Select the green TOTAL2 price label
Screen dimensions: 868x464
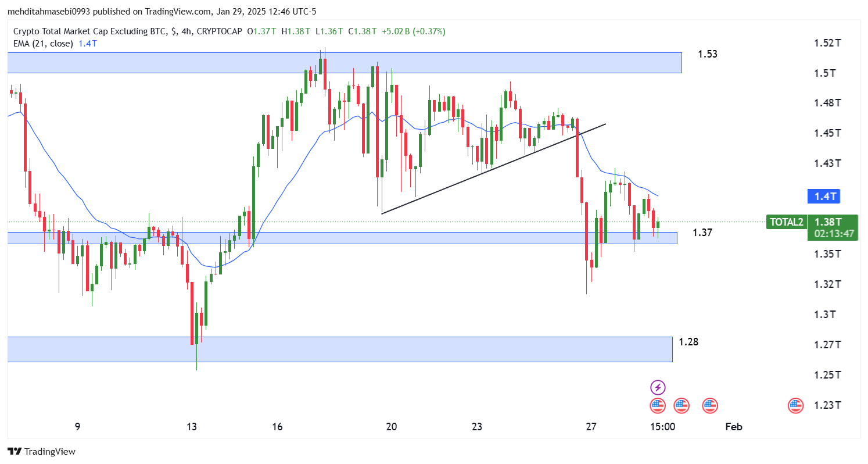[x=786, y=222]
